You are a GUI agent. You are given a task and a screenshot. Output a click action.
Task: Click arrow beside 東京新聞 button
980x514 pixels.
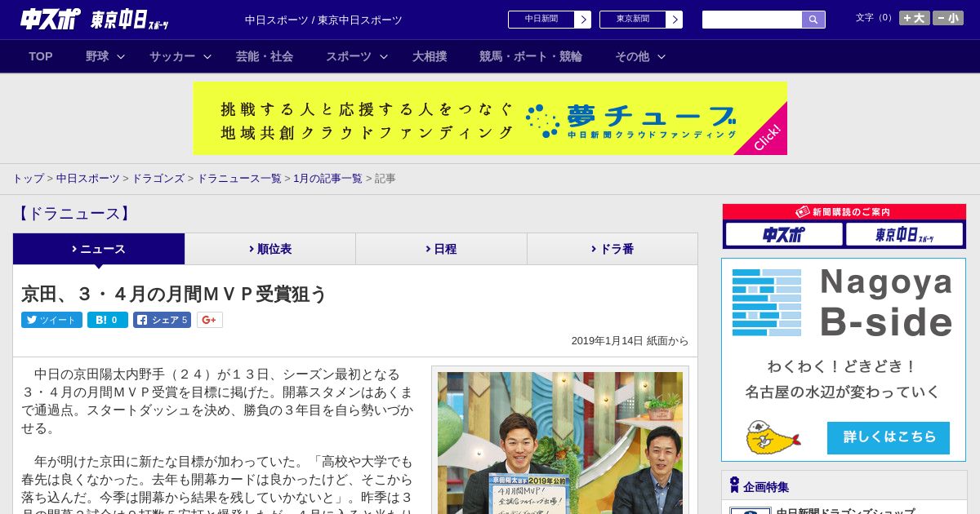(675, 20)
